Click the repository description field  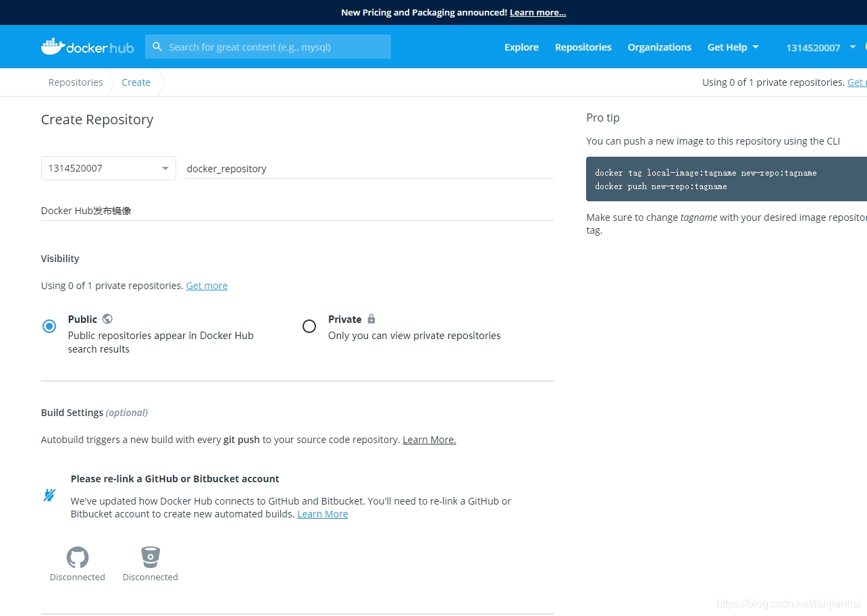pyautogui.click(x=297, y=211)
